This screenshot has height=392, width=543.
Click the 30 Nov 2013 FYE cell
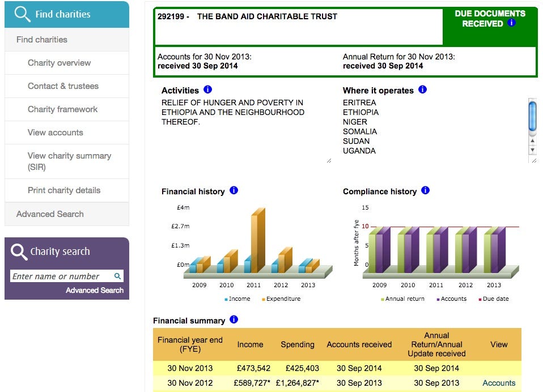[190, 368]
